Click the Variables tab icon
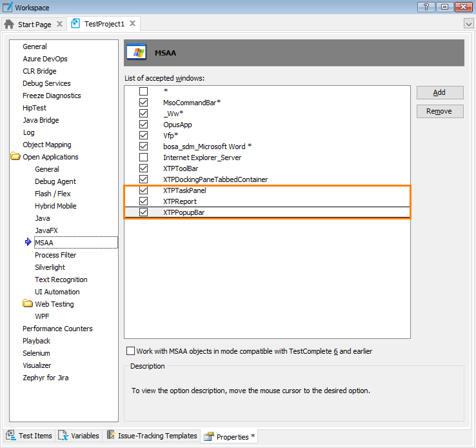This screenshot has height=448, width=476. (x=63, y=436)
